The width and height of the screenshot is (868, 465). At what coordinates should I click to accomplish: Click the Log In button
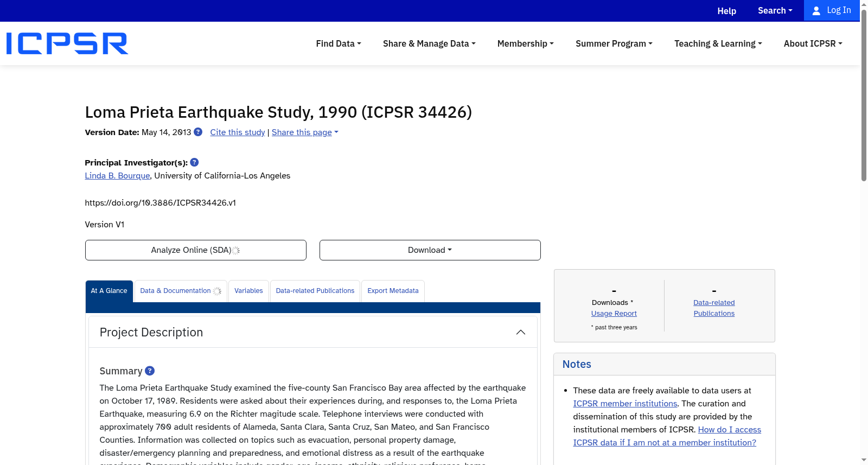pyautogui.click(x=832, y=10)
